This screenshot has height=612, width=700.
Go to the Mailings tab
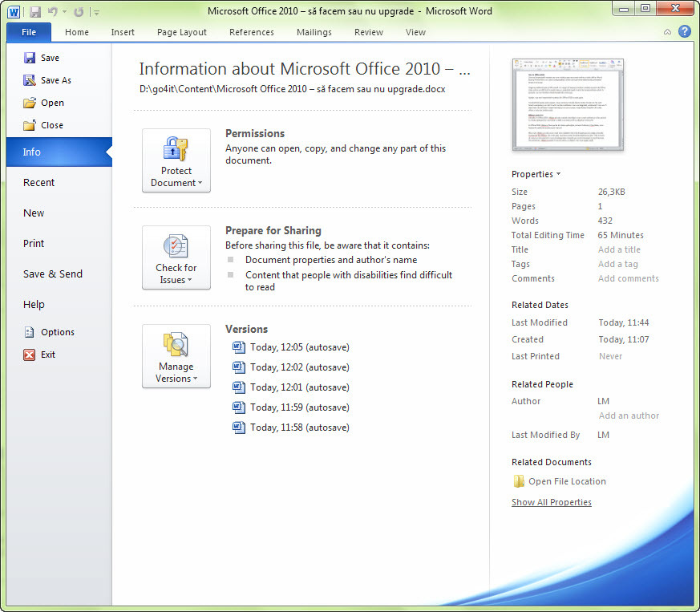click(314, 32)
